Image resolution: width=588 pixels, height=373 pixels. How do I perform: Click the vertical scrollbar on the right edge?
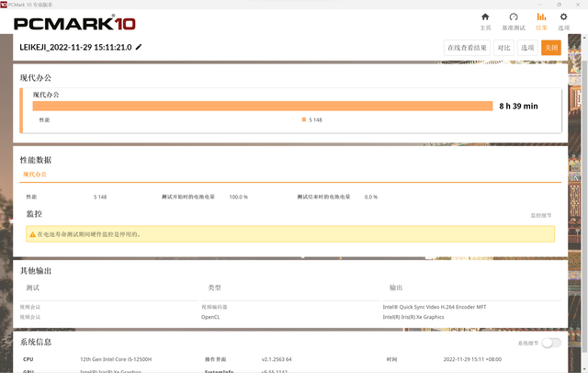584,206
